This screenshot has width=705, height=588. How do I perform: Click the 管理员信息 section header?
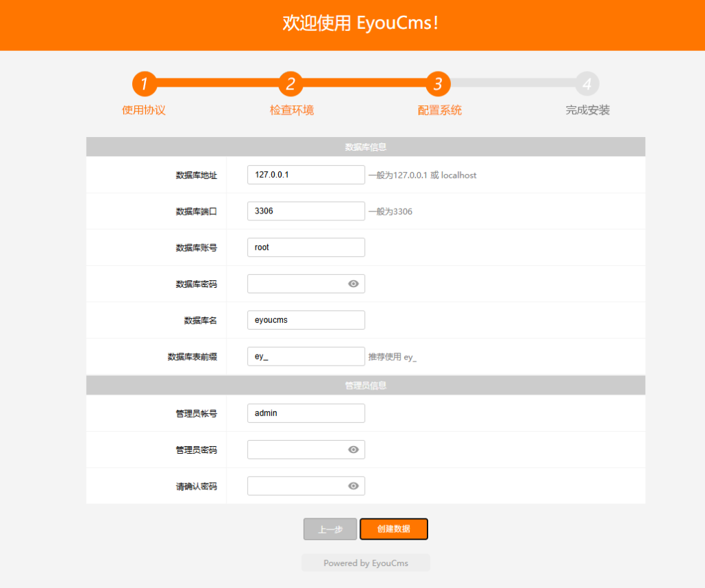pos(366,386)
